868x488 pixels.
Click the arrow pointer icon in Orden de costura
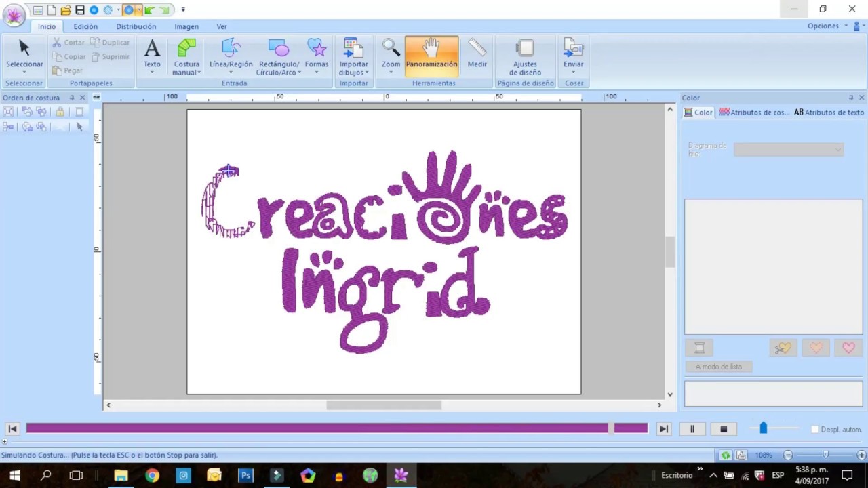click(x=79, y=127)
